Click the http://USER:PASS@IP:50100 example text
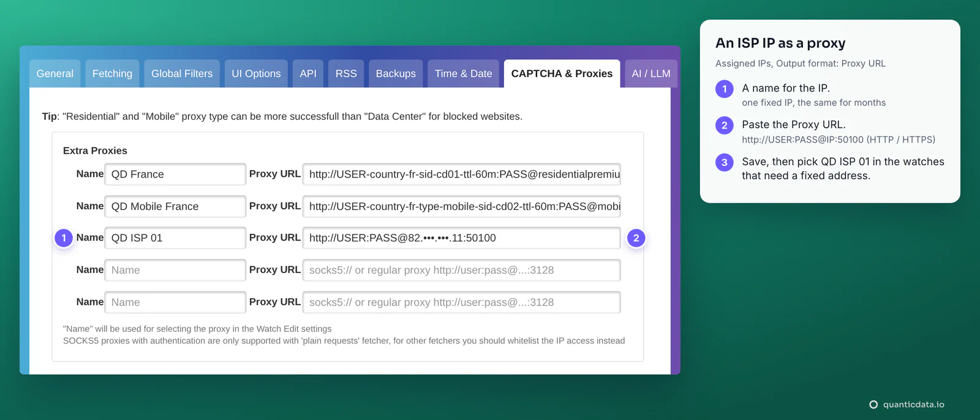The width and height of the screenshot is (980, 420). click(839, 140)
